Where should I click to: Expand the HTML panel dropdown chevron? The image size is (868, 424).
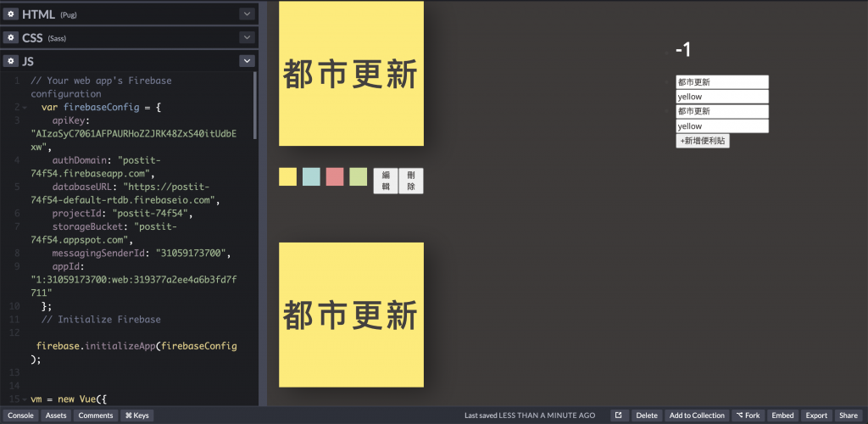pos(247,14)
